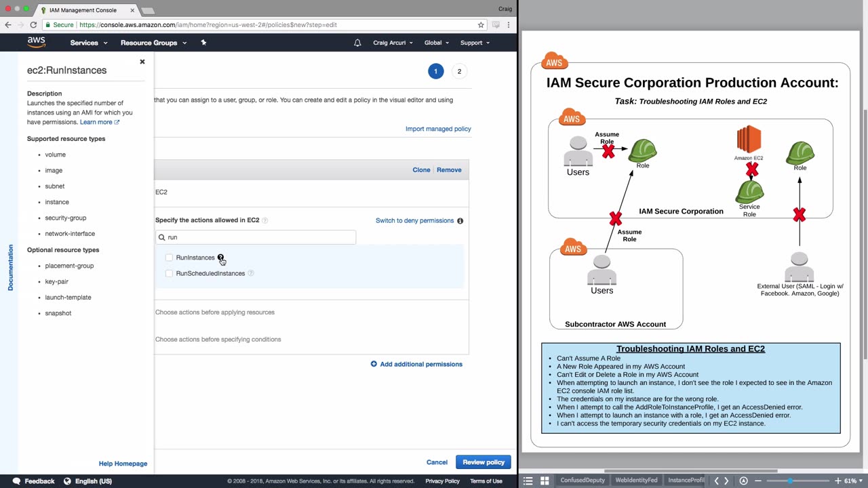868x488 pixels.
Task: Open the WebIdentityFed sheet tab
Action: 636,481
